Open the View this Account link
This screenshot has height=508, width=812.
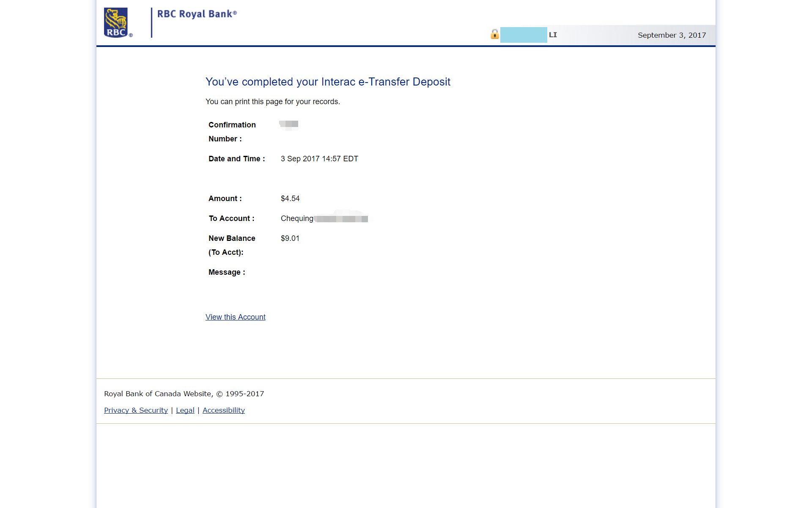[236, 317]
